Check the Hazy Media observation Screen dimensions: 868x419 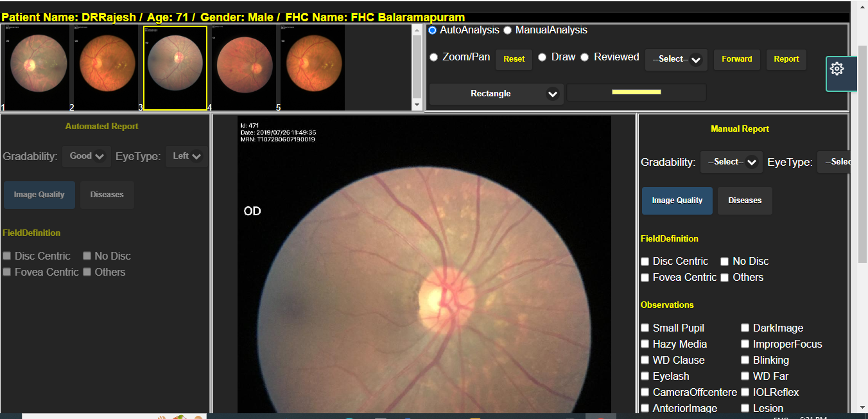[645, 344]
